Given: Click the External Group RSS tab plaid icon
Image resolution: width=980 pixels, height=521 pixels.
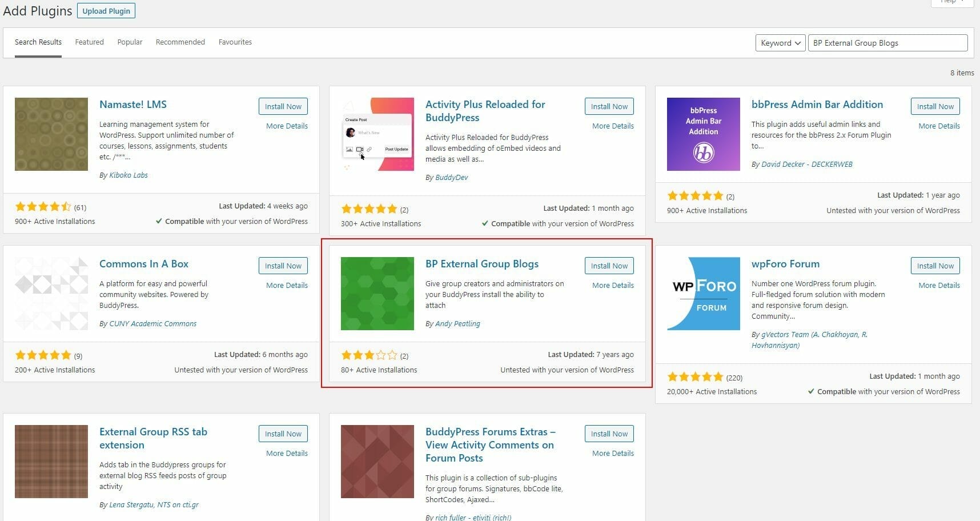Looking at the screenshot, I should [x=51, y=462].
